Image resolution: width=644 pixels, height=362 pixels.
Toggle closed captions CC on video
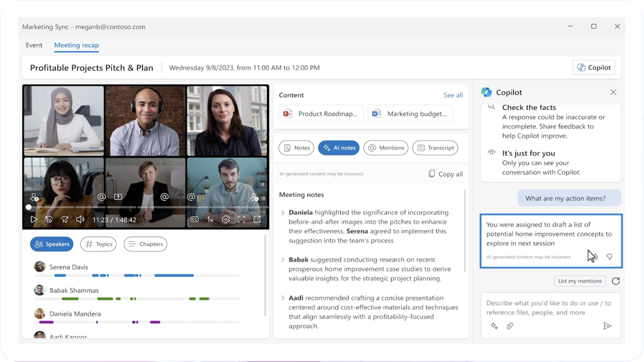[x=195, y=219]
